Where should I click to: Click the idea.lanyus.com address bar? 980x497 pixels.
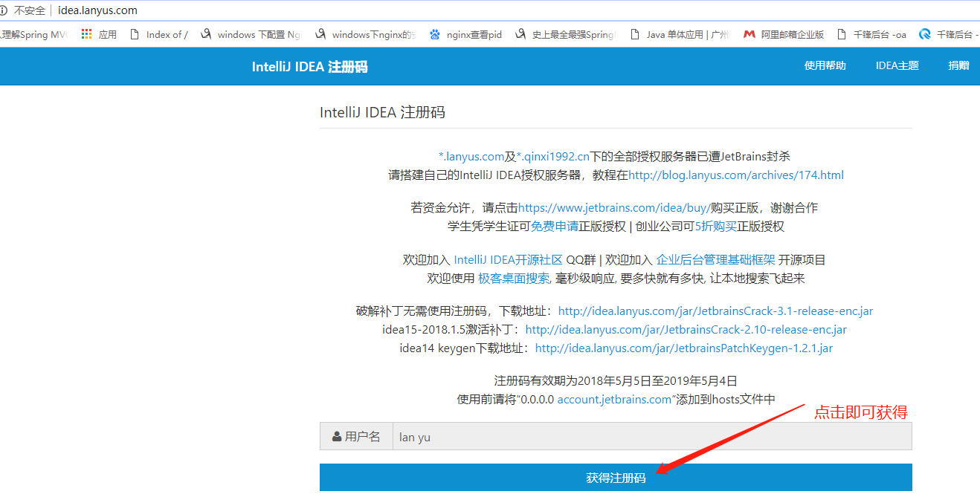pos(97,10)
